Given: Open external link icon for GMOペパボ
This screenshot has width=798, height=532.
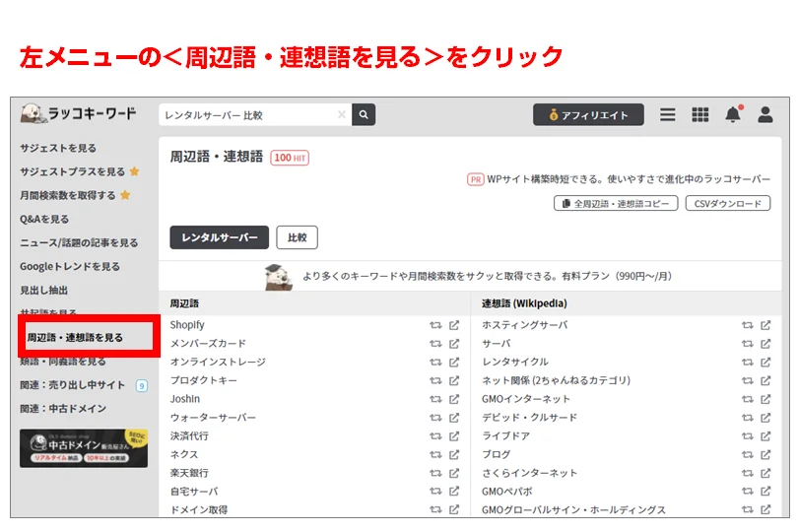Looking at the screenshot, I should pyautogui.click(x=765, y=492).
